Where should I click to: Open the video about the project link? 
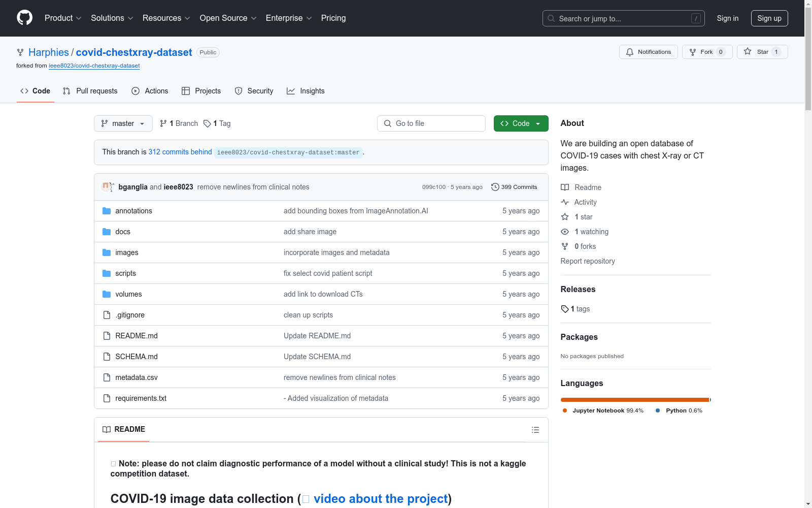[381, 499]
